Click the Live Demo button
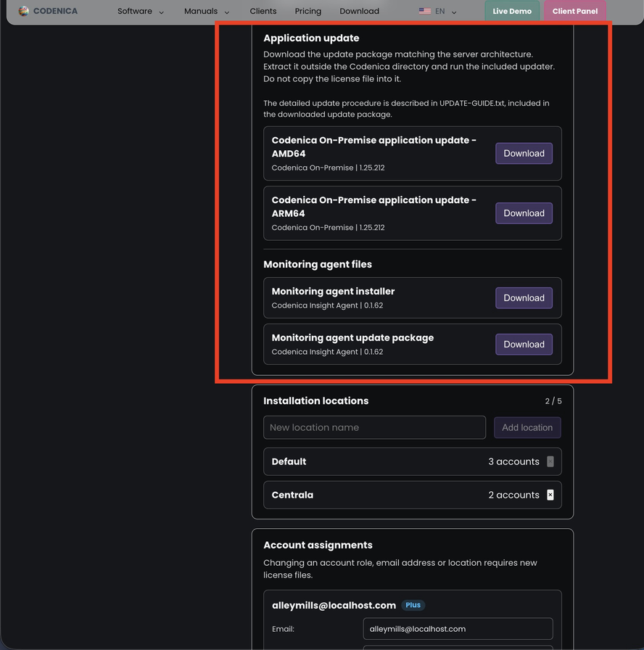Image resolution: width=644 pixels, height=650 pixels. coord(512,11)
